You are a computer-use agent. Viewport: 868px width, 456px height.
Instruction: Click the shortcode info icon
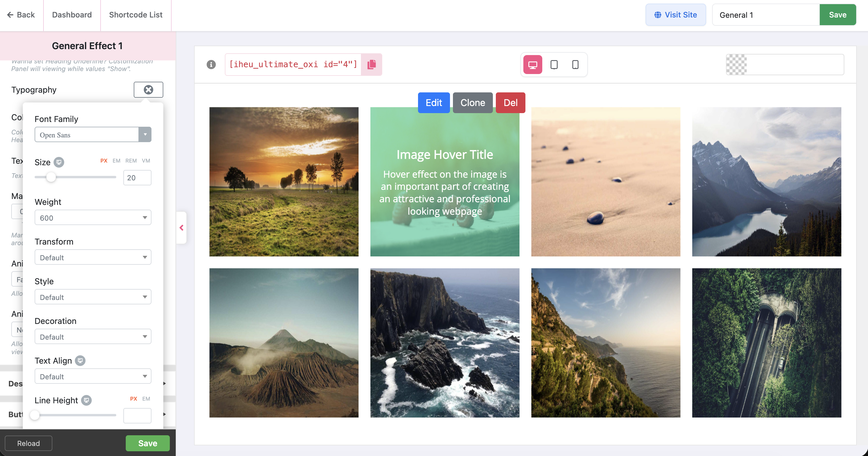211,65
